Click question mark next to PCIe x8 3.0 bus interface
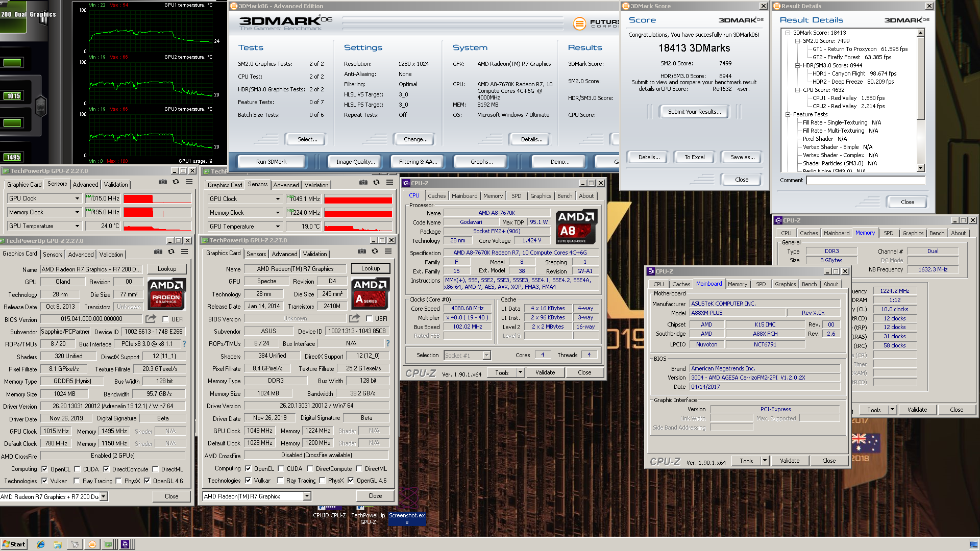 (x=184, y=344)
